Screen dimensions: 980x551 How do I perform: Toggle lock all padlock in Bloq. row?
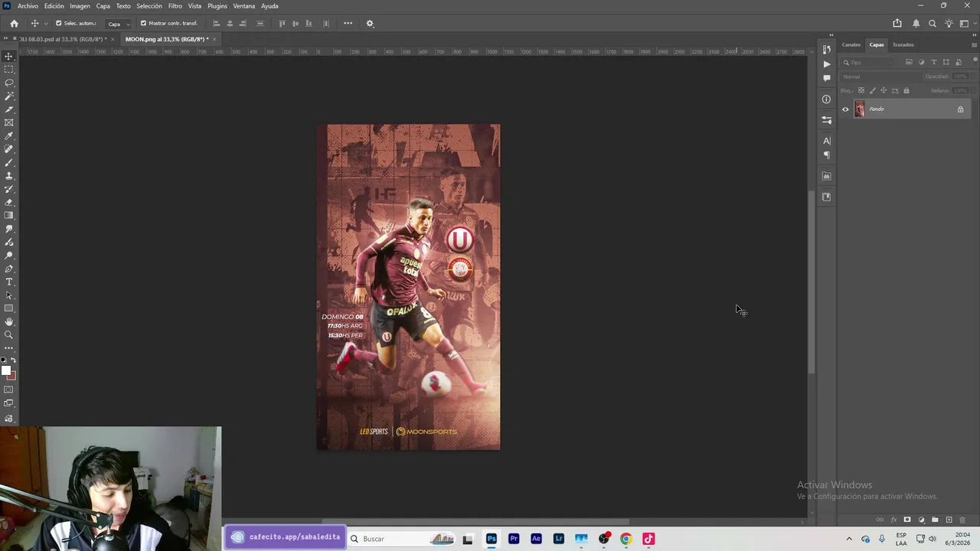click(906, 90)
